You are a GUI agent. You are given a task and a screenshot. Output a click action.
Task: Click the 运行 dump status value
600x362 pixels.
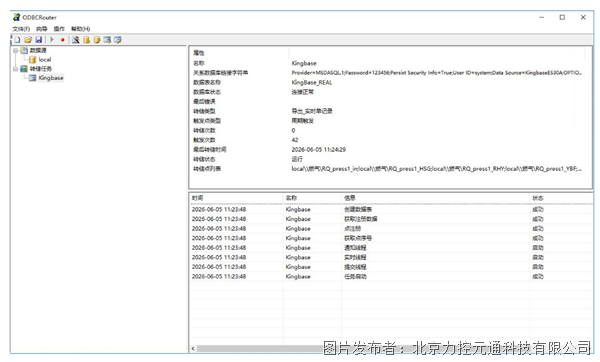[297, 159]
